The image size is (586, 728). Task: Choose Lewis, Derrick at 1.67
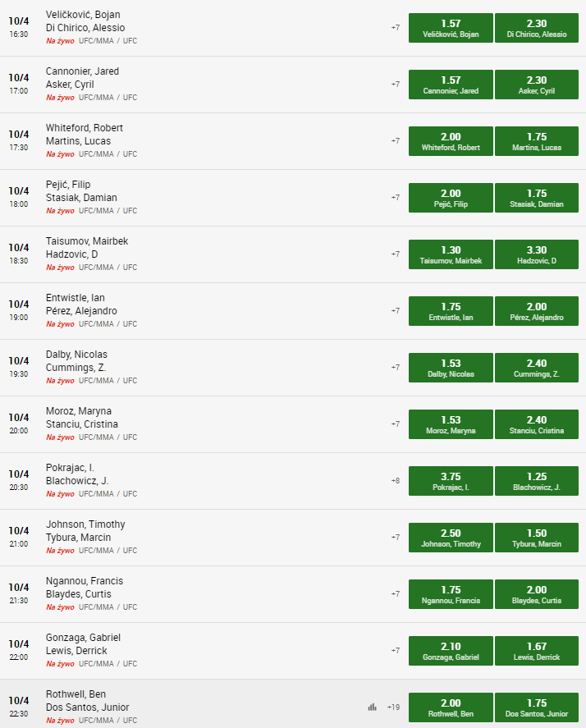pos(536,651)
